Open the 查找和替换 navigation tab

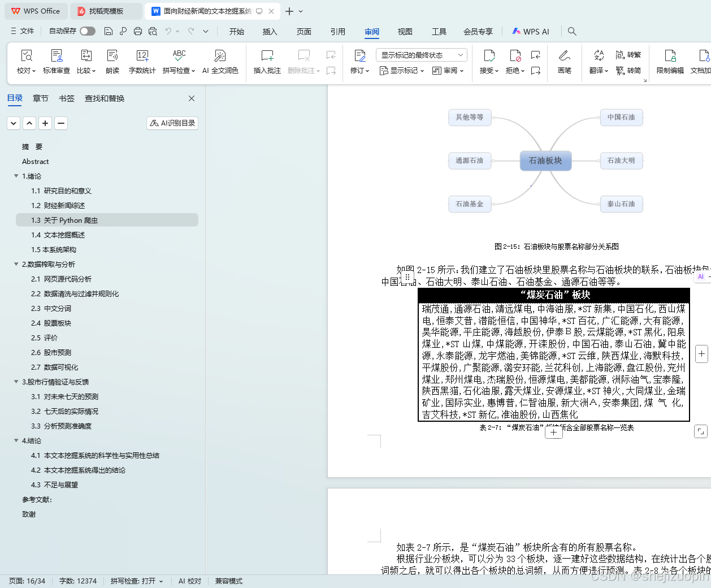(105, 98)
